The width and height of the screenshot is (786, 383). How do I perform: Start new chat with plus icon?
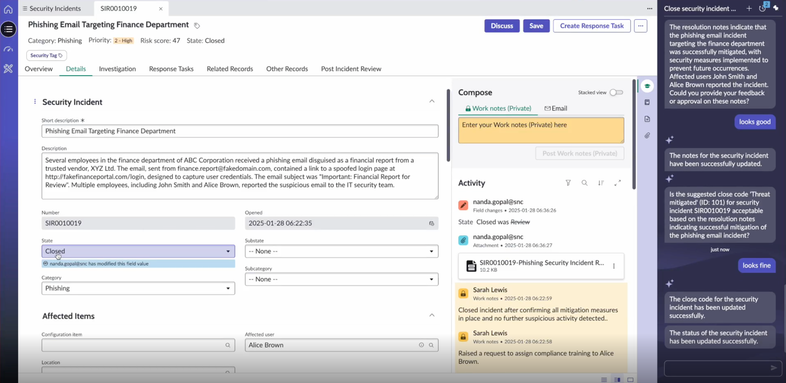[x=749, y=8]
